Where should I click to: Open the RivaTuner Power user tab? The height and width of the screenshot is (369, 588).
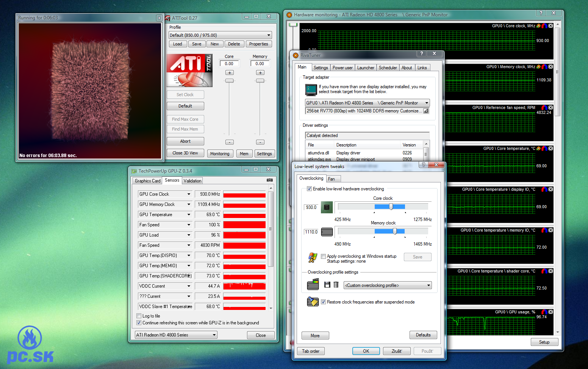[342, 68]
